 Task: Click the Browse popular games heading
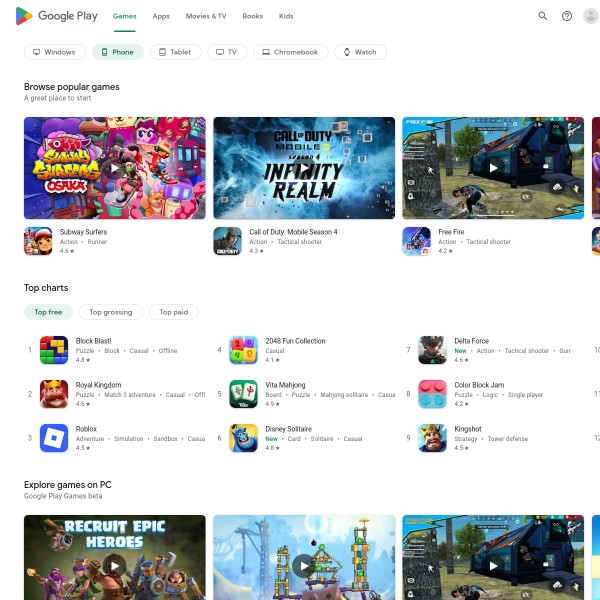tap(72, 87)
